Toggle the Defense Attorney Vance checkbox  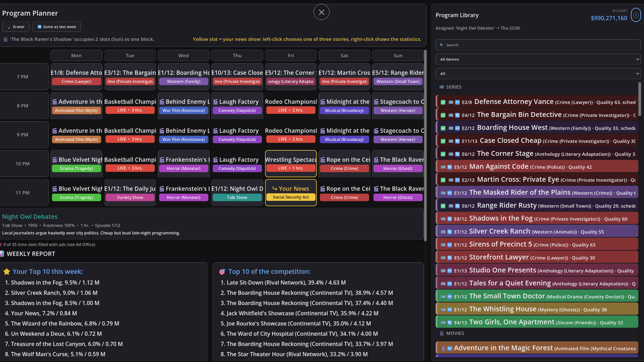tap(443, 102)
